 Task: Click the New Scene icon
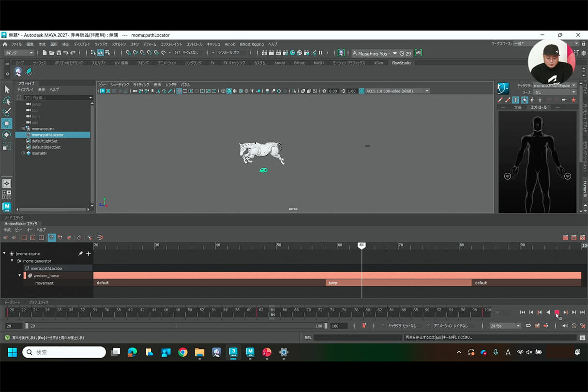point(45,53)
